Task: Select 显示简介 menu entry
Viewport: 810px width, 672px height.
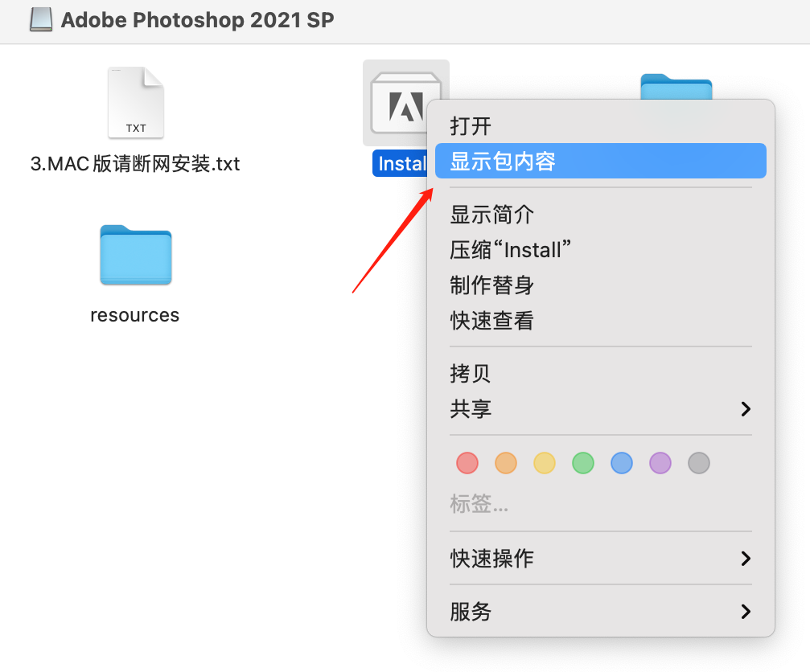Action: point(600,215)
